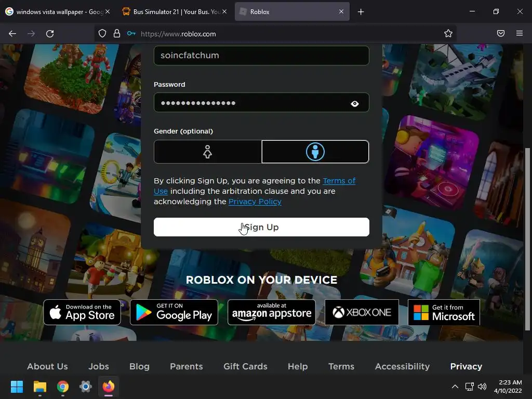Open the Save to Pocket button
The height and width of the screenshot is (399, 532).
click(x=501, y=33)
